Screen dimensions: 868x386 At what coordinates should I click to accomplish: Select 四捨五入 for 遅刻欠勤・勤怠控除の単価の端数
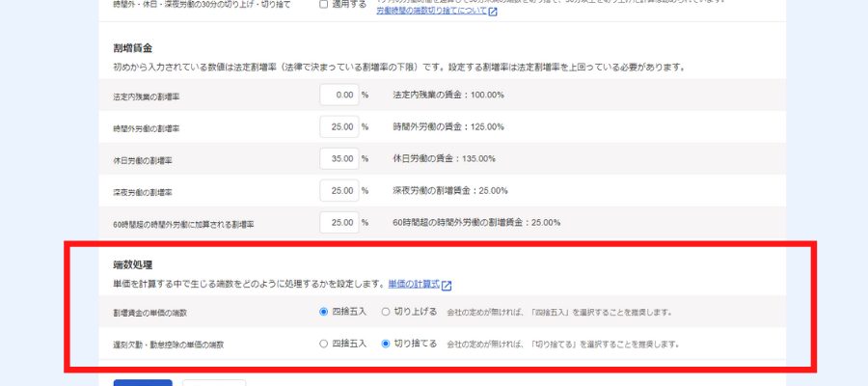(324, 343)
